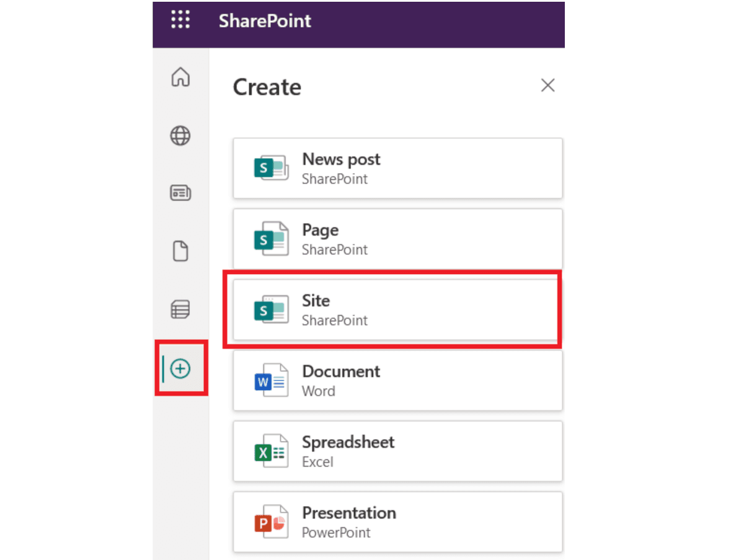Close the Create panel
The image size is (744, 560).
[547, 85]
